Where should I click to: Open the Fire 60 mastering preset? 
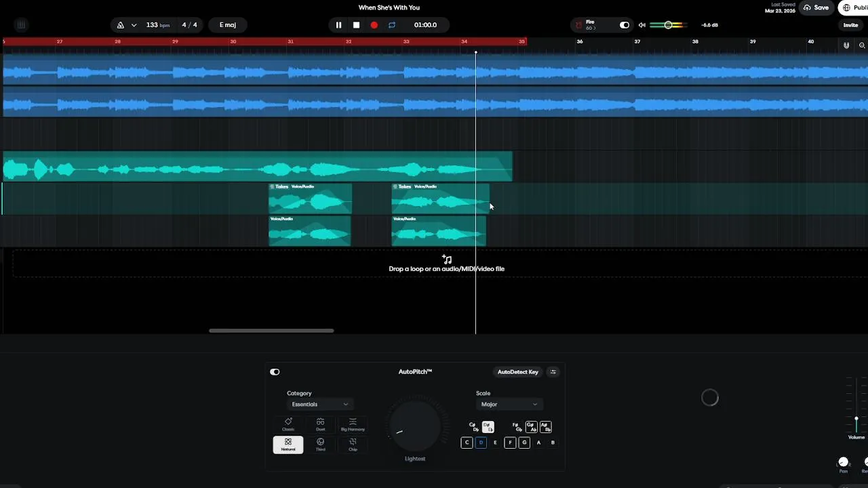pyautogui.click(x=590, y=25)
